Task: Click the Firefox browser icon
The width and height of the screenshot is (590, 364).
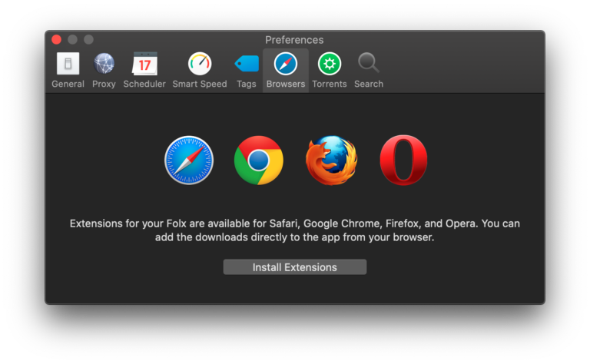Action: pos(331,160)
